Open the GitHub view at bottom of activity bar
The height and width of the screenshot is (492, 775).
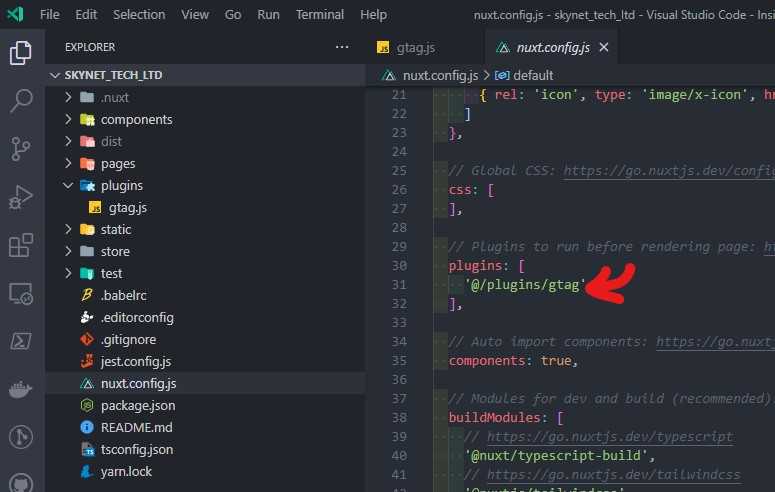(20, 482)
